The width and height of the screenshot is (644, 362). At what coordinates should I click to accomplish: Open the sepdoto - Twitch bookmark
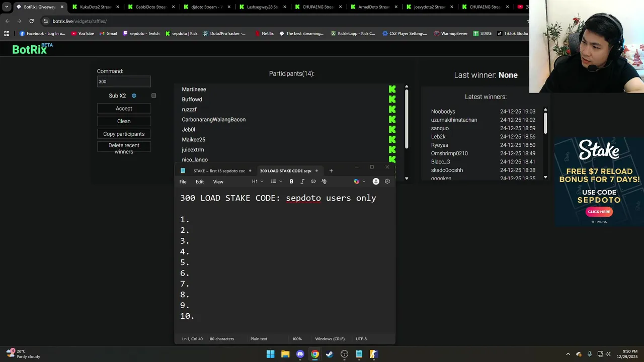(141, 34)
